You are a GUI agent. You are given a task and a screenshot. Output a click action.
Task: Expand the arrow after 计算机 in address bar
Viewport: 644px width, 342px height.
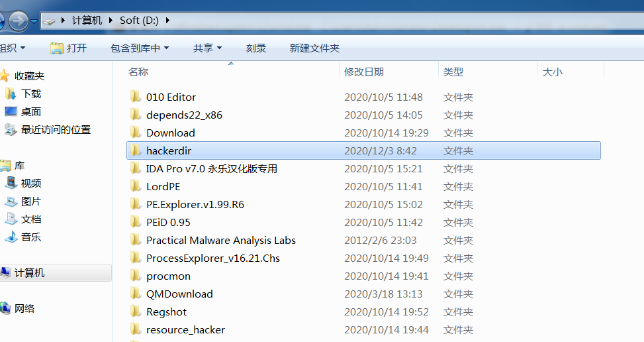click(111, 20)
